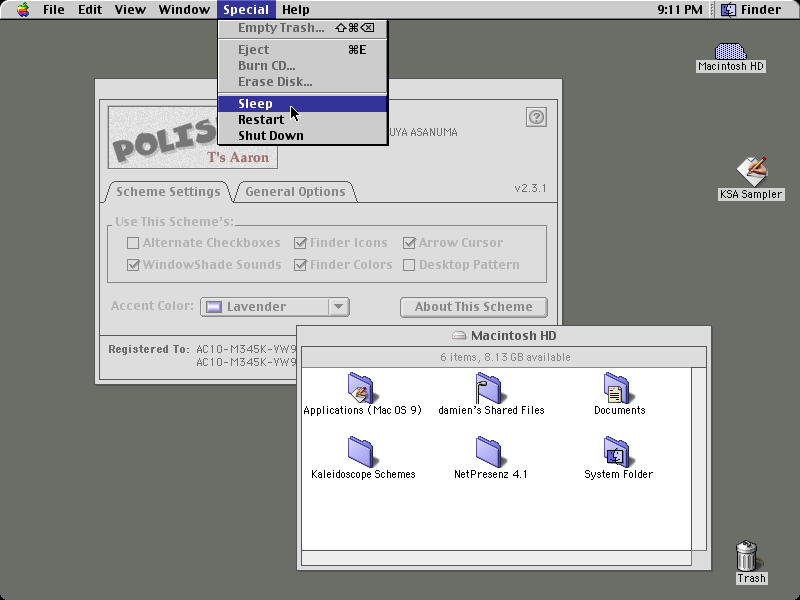Select the Documents folder icon
Screen dimensions: 800x600
point(617,388)
